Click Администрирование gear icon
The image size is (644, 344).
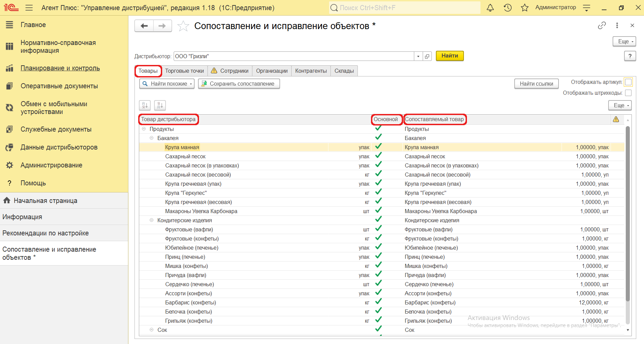point(9,165)
